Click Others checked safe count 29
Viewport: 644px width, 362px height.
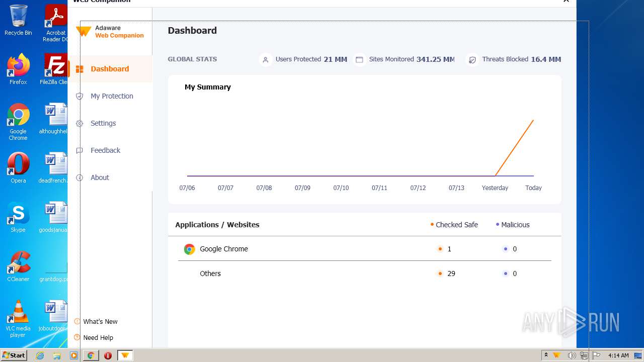click(x=451, y=274)
